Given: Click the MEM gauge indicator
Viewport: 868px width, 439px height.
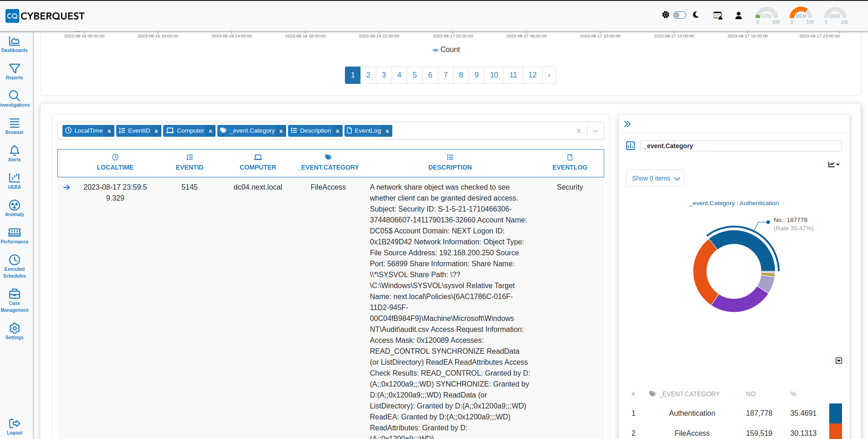Looking at the screenshot, I should 801,15.
